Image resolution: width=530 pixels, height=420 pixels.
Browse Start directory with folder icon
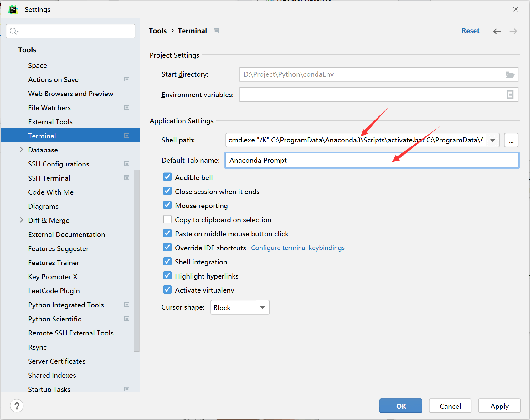pos(510,74)
